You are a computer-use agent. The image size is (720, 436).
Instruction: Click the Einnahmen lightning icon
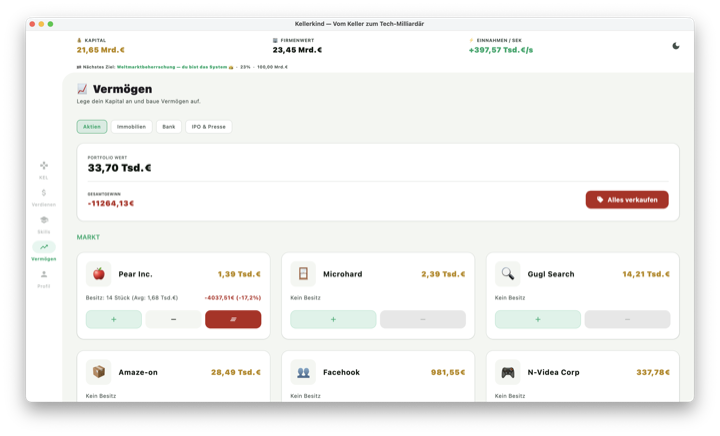click(x=471, y=40)
